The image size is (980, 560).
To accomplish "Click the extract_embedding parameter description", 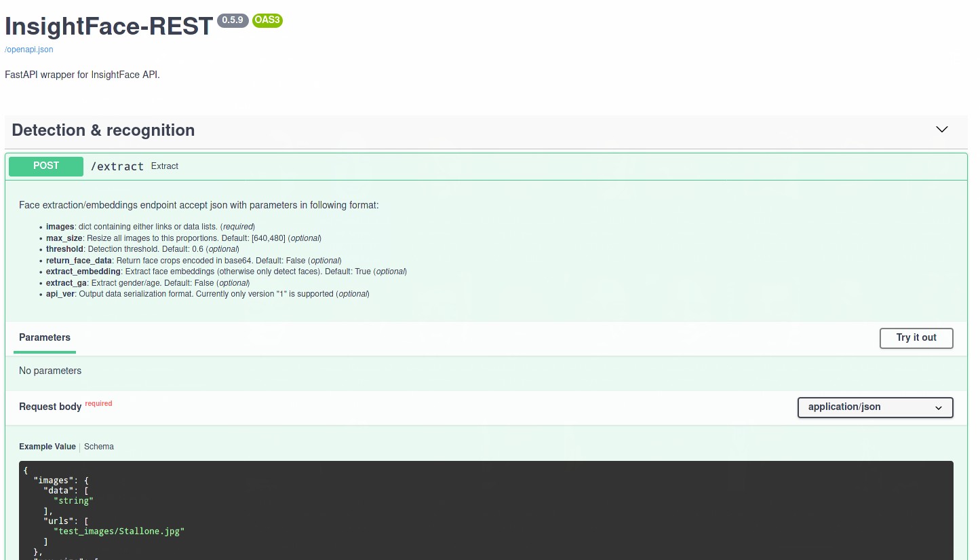I will coord(226,272).
